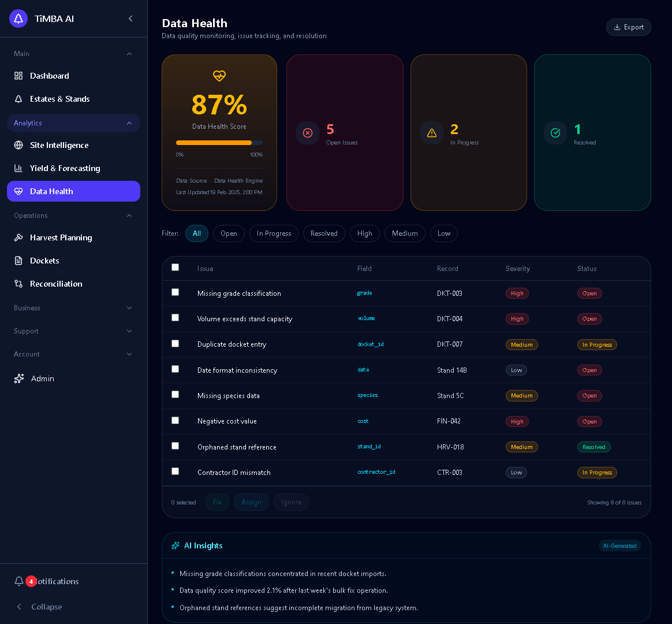Click the Yield & Forecasting chart icon
672x624 pixels.
click(x=18, y=168)
